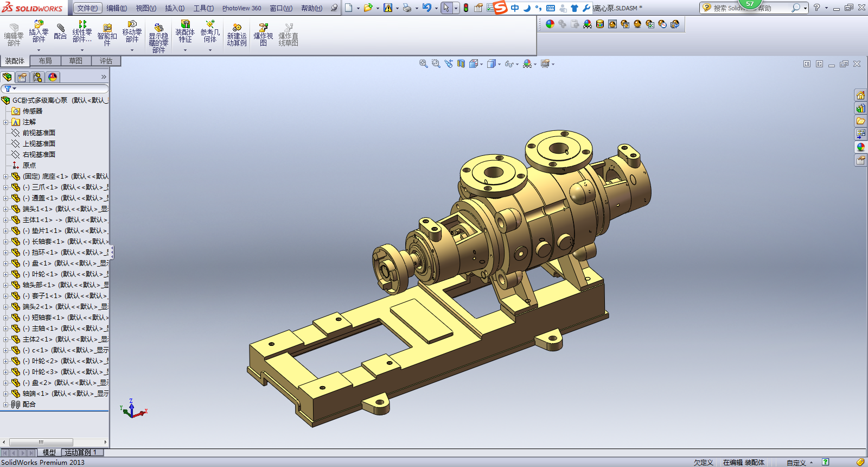Viewport: 868px width, 467px height.
Task: Open the 文件(F) menu
Action: coord(87,8)
